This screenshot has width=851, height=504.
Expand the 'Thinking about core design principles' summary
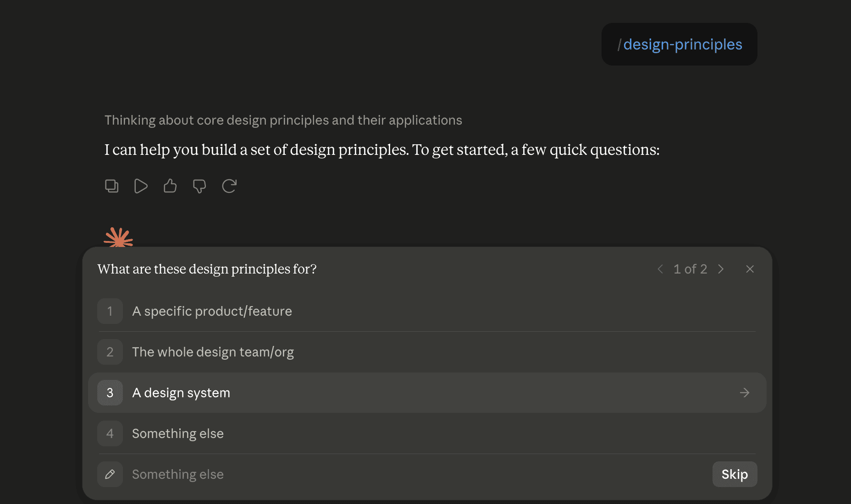(x=283, y=120)
